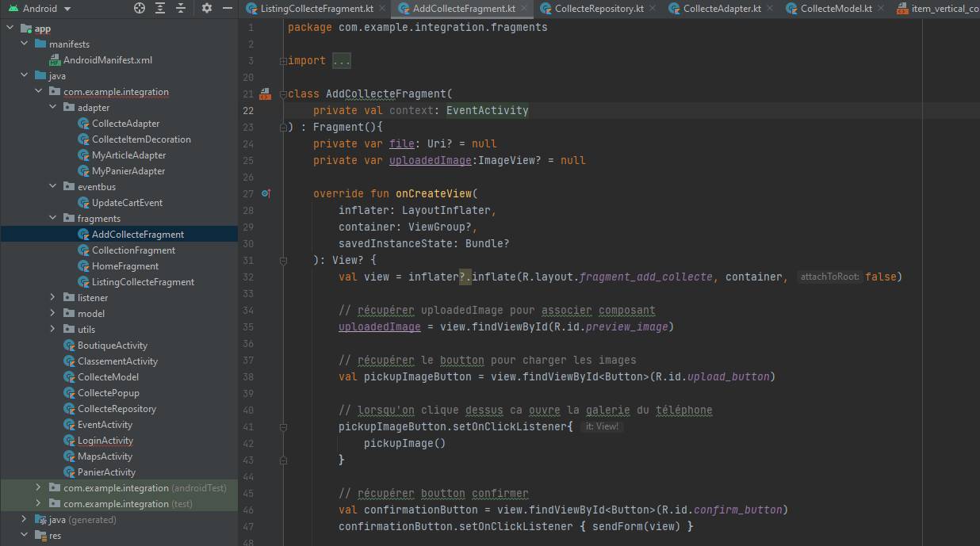Expand folded imports marker on line 3

pyautogui.click(x=282, y=61)
